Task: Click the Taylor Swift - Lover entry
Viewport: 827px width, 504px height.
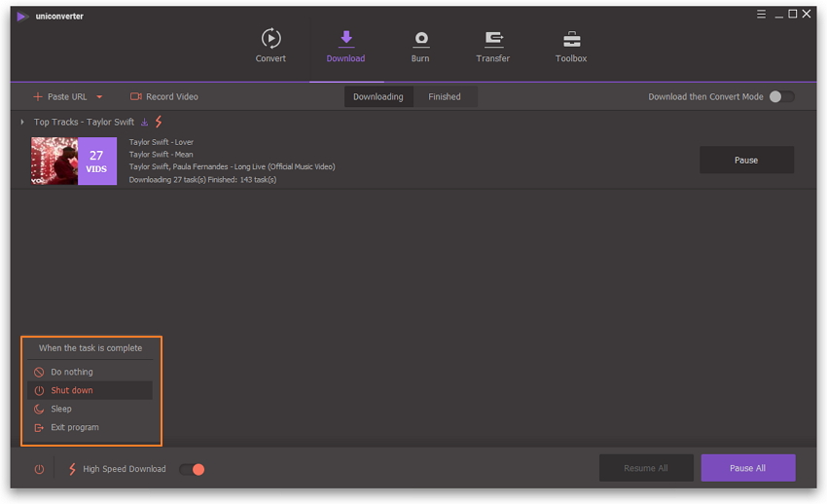Action: [162, 142]
